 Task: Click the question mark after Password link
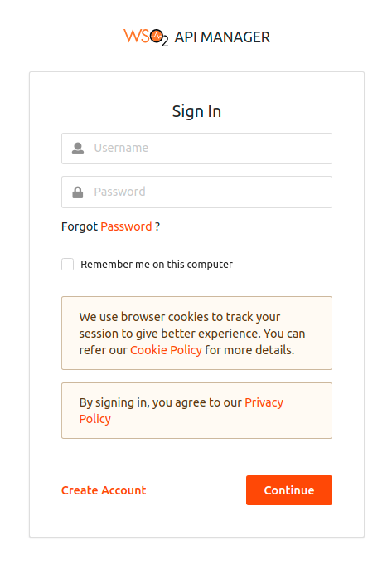(x=157, y=226)
